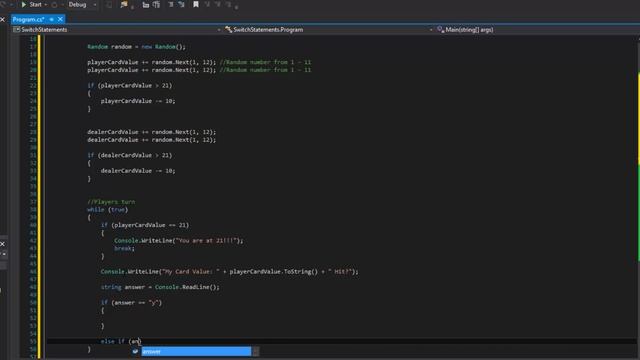Click the 'if (playerCardValue > 21)' line
Screen dimensions: 640x360
click(129, 86)
